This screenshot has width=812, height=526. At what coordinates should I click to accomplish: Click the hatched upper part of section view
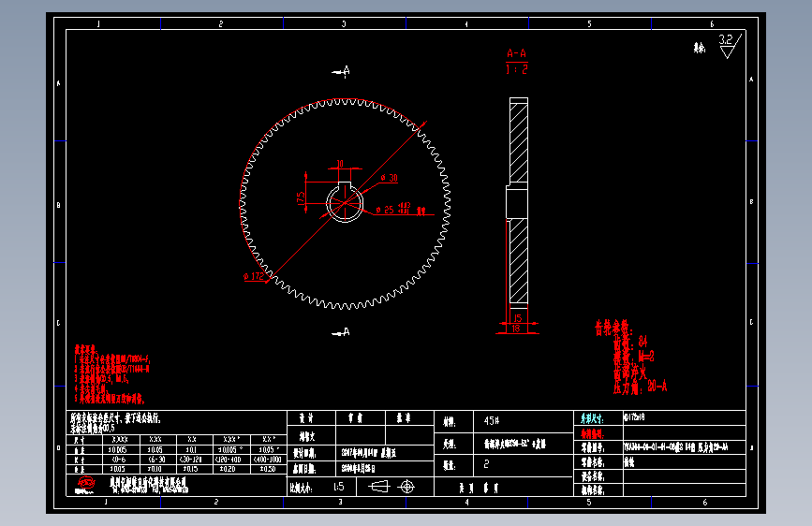(x=518, y=142)
